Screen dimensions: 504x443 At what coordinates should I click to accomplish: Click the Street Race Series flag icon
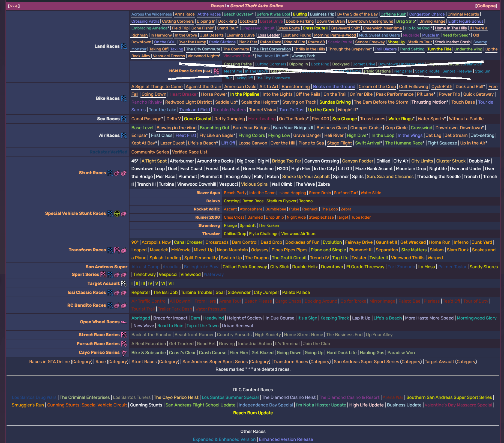click(124, 335)
